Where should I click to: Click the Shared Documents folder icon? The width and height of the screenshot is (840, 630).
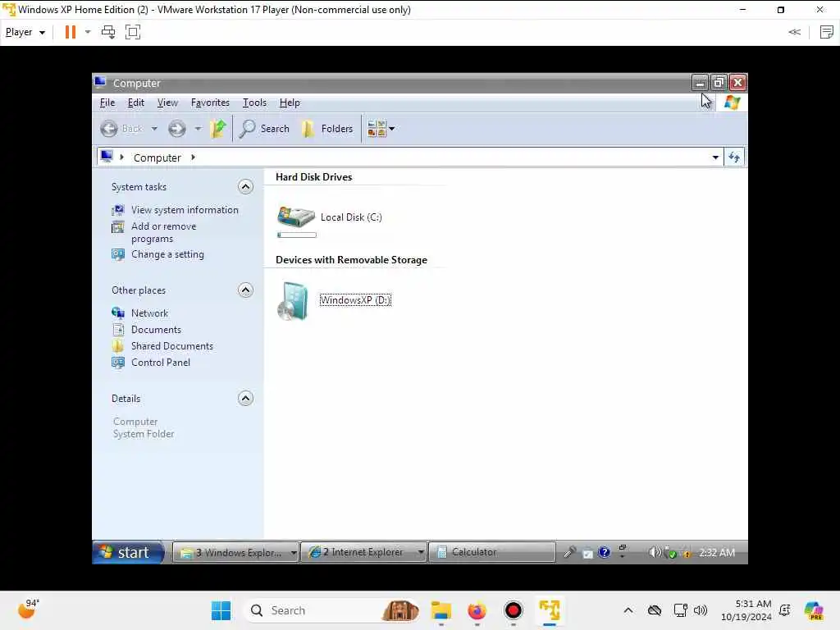pos(118,346)
